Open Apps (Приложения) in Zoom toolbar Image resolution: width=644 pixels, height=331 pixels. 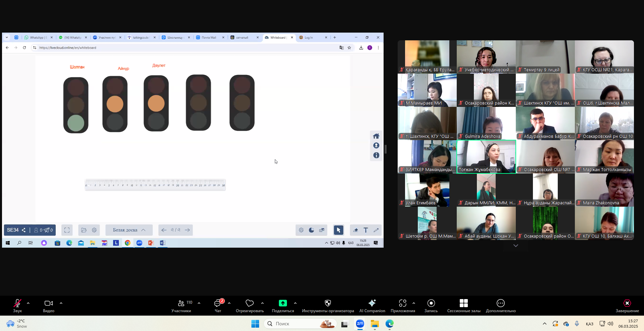(402, 303)
